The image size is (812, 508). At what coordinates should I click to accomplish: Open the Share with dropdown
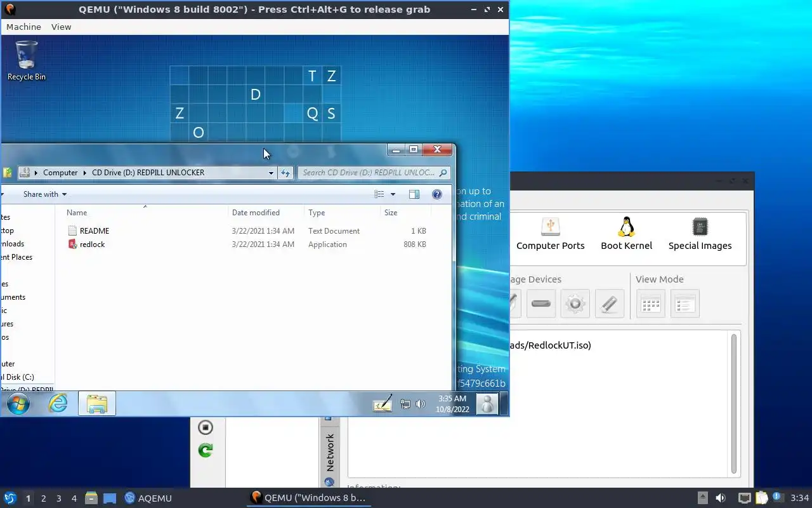[x=45, y=194]
